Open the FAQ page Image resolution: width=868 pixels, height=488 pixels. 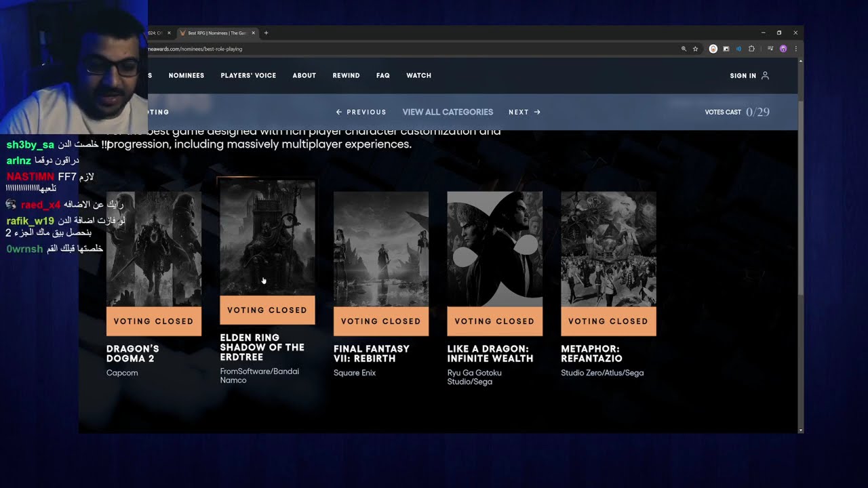pyautogui.click(x=383, y=75)
